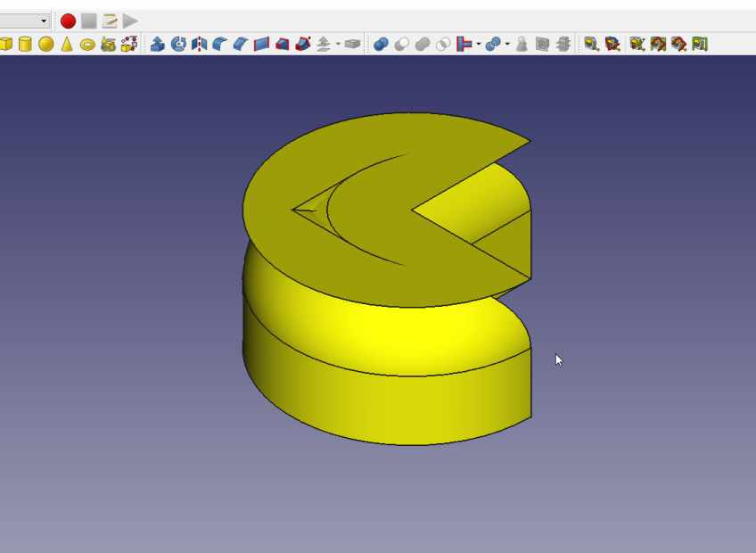Stop macro recording with the gray square
The width and height of the screenshot is (756, 553).
[x=89, y=21]
